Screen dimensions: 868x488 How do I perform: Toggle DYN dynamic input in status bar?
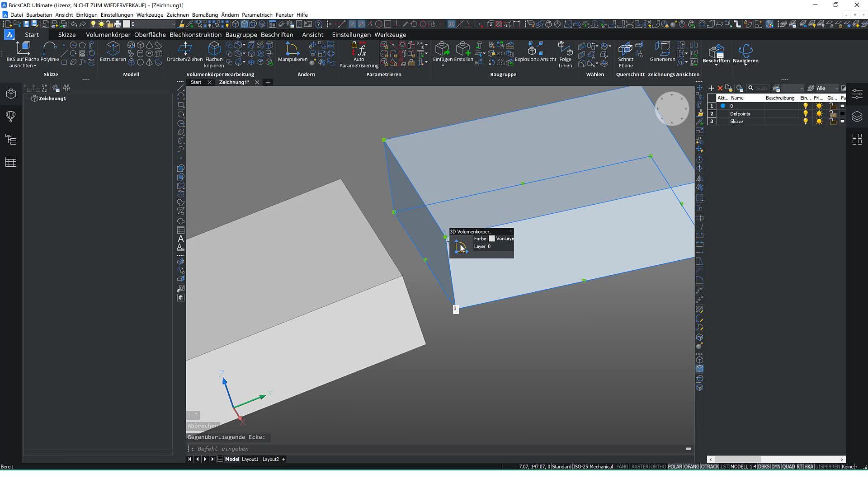pos(776,467)
